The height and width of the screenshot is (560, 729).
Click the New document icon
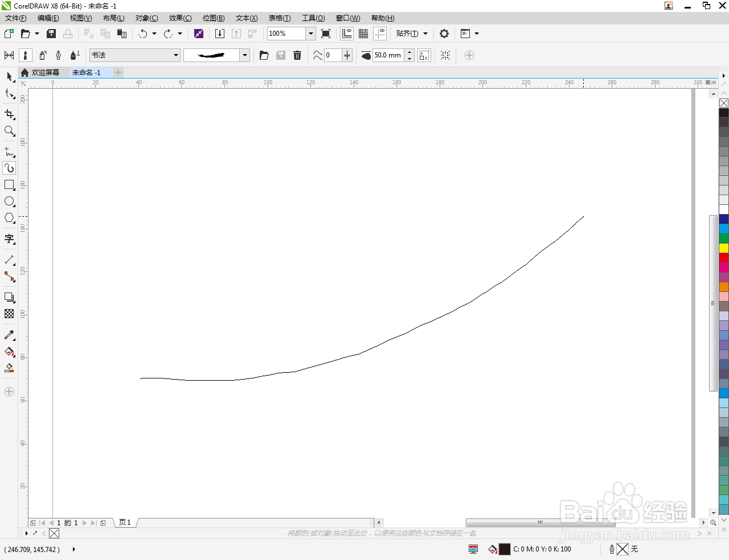(9, 34)
